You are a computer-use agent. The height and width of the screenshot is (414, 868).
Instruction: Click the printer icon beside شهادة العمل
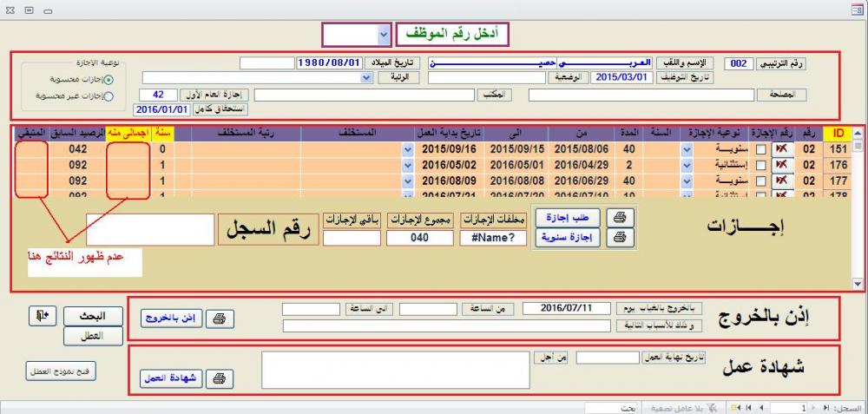tap(220, 378)
